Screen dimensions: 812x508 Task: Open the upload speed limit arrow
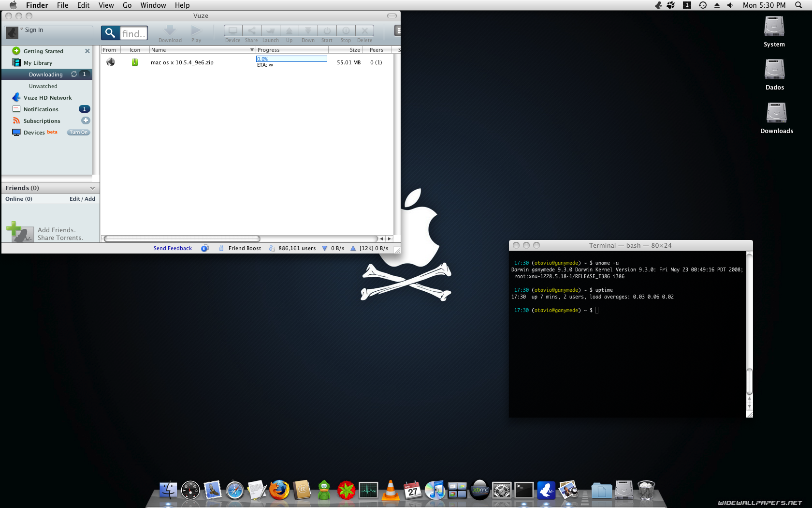coord(353,248)
